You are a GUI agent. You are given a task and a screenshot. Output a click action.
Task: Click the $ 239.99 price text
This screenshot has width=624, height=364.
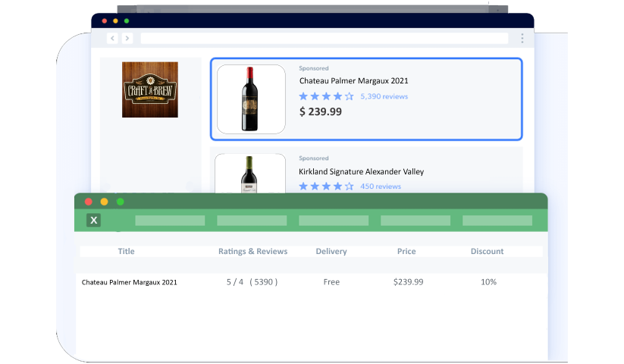321,111
